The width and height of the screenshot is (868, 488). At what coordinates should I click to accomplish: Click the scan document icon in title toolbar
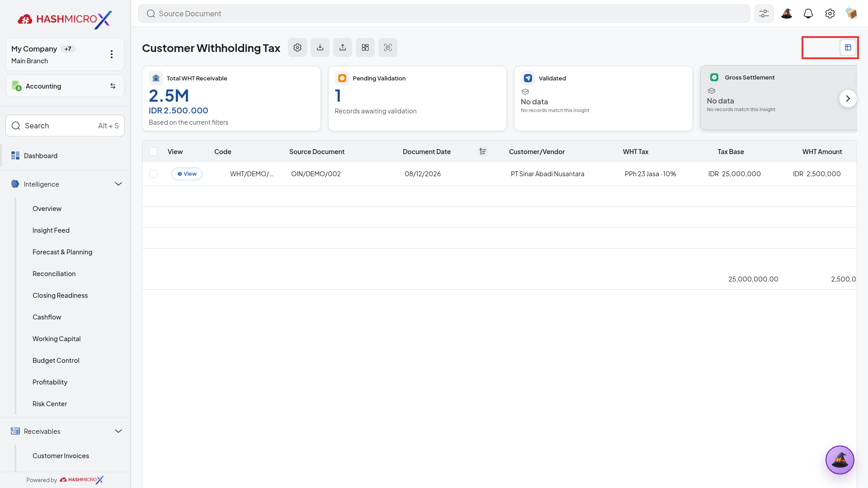point(388,47)
